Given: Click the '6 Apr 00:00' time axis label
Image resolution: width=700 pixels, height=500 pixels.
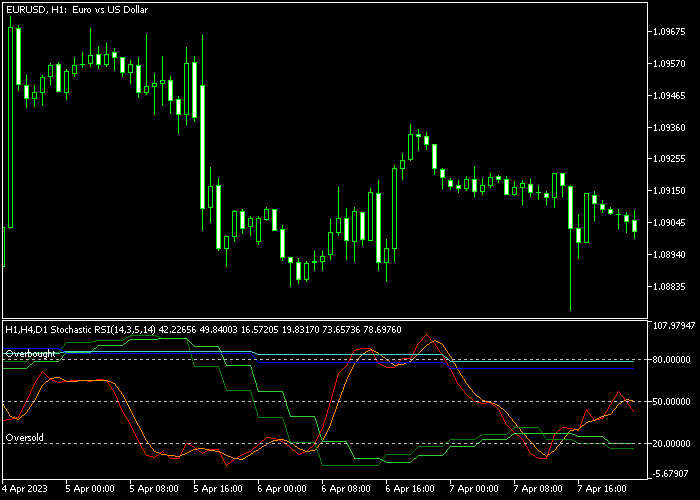Looking at the screenshot, I should click(x=282, y=489).
